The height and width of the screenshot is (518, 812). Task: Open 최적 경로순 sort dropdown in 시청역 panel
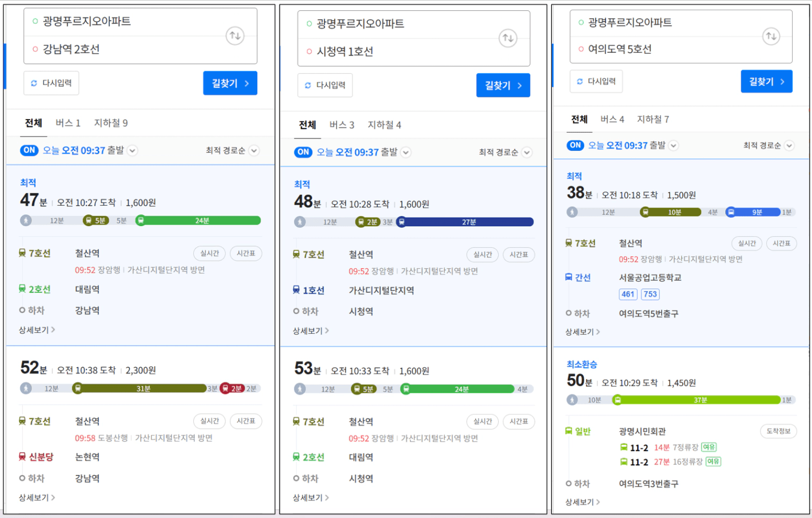(527, 152)
